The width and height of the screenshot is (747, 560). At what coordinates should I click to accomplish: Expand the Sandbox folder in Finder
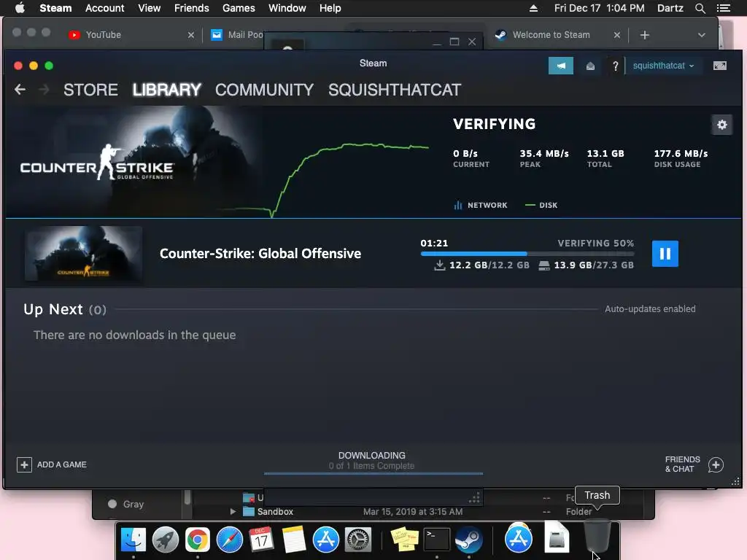(233, 511)
